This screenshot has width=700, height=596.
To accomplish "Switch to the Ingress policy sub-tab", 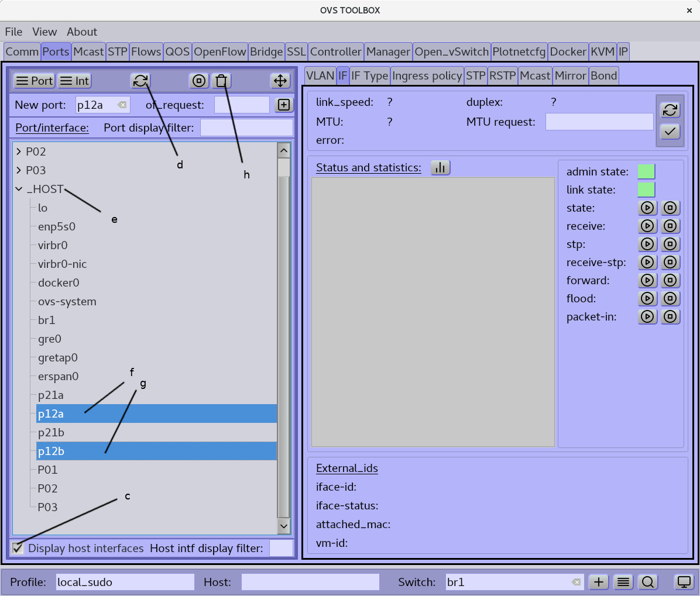I will click(427, 76).
